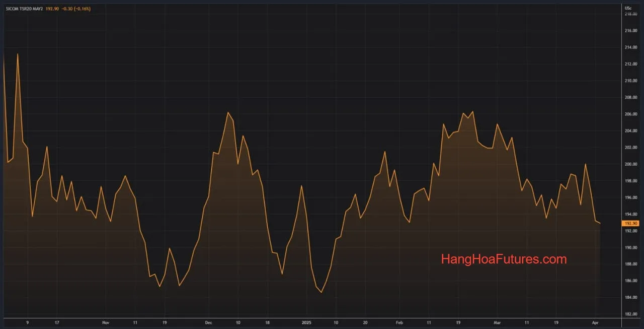The image size is (644, 329).
Task: Click the Feb marker on the time axis
Action: tap(399, 322)
